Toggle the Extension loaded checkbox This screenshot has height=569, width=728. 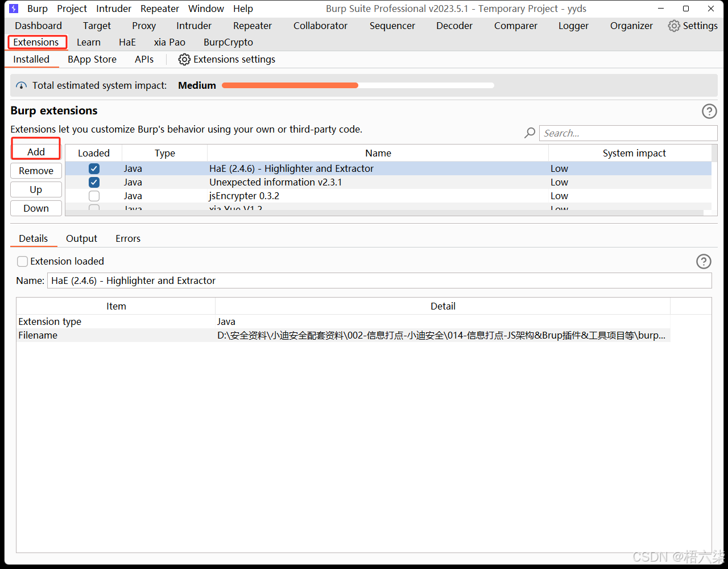click(x=22, y=261)
